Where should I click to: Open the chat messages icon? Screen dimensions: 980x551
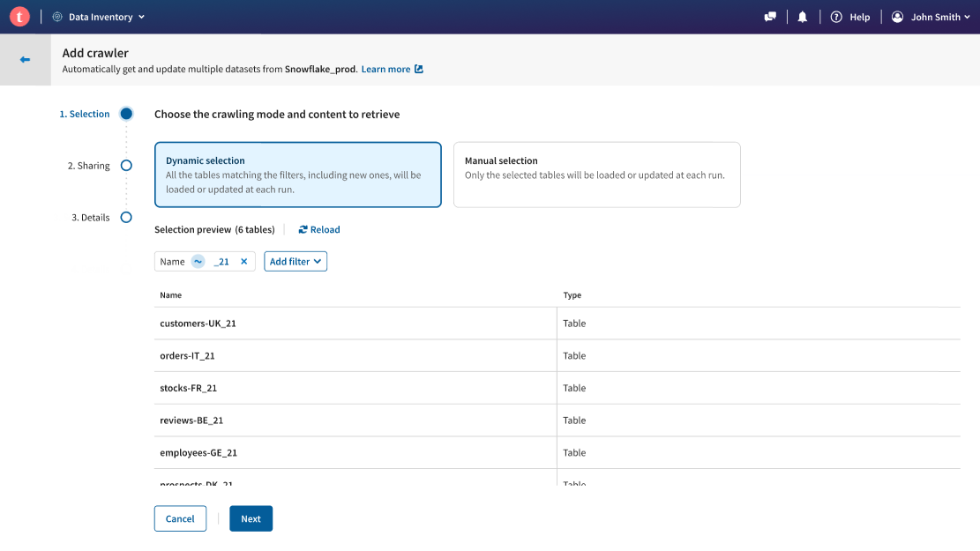click(x=771, y=17)
